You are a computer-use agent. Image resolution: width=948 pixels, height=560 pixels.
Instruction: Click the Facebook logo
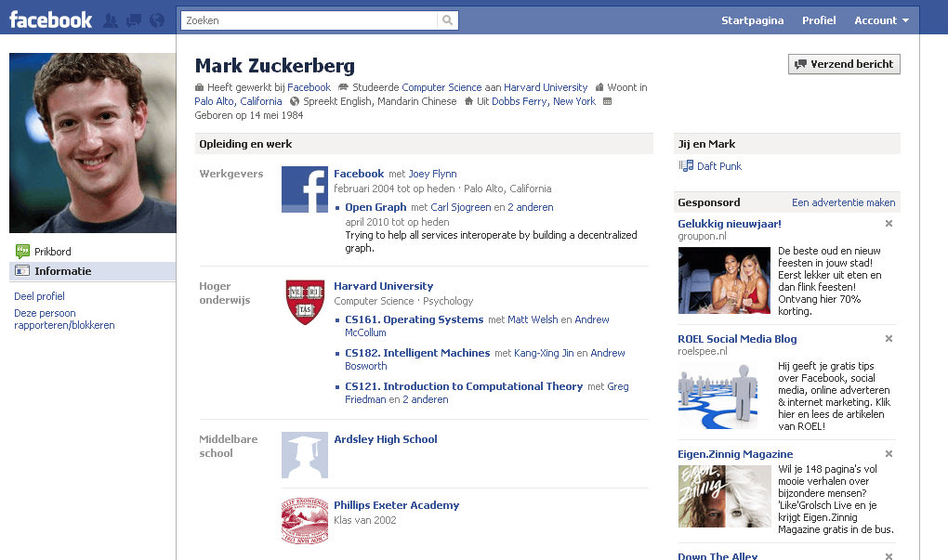49,18
